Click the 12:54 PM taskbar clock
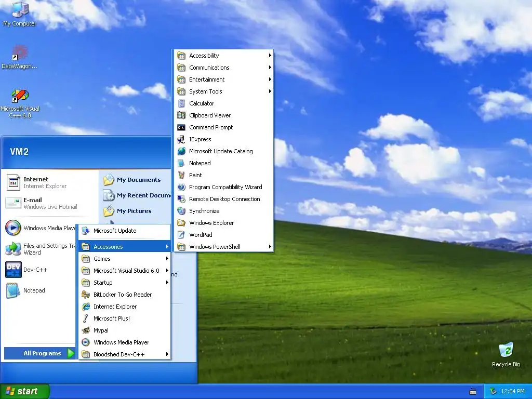 click(x=513, y=391)
